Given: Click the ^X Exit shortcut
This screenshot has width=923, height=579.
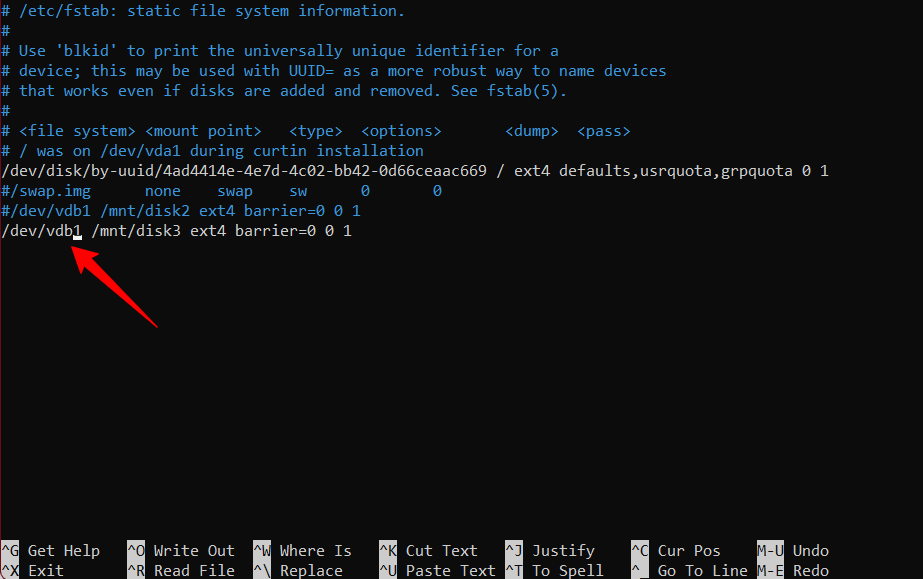Looking at the screenshot, I should point(32,570).
